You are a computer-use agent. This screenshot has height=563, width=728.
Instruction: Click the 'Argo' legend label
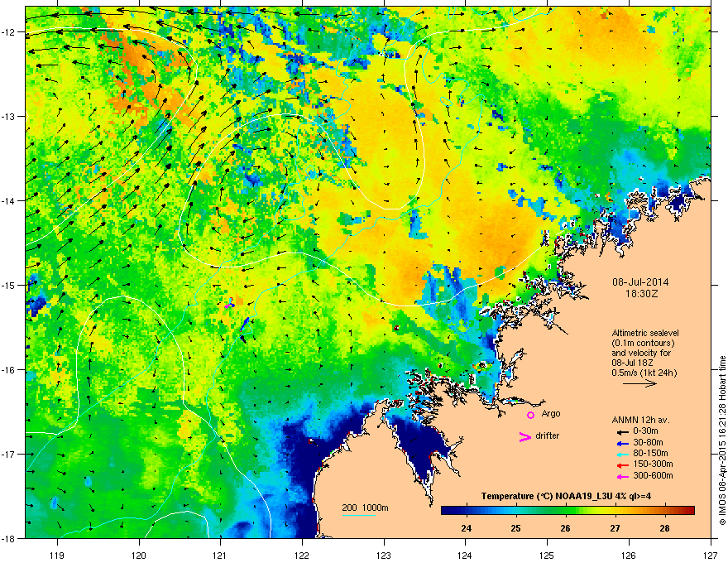(551, 413)
